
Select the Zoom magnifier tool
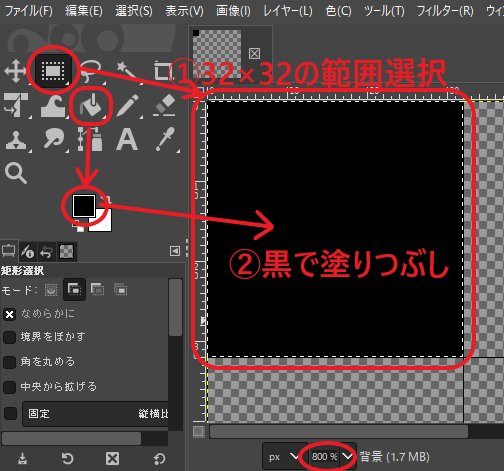tap(16, 173)
